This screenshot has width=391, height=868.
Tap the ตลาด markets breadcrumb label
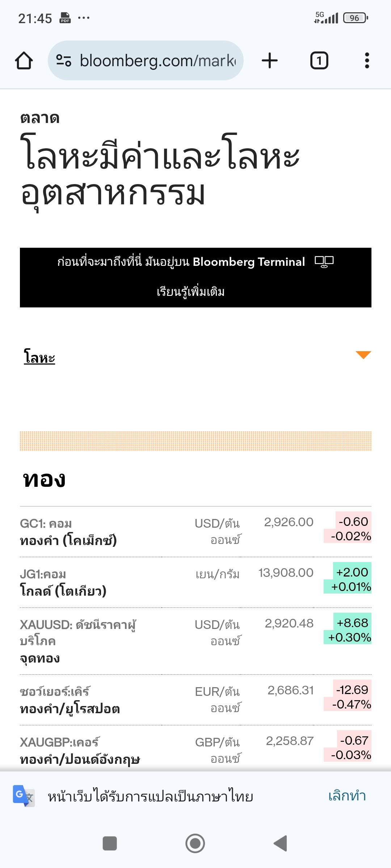(x=40, y=118)
